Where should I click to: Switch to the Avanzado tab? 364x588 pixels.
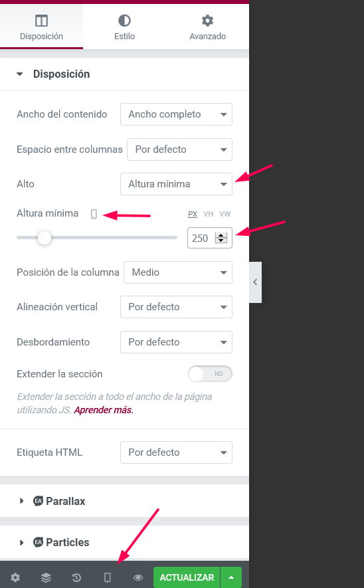207,27
